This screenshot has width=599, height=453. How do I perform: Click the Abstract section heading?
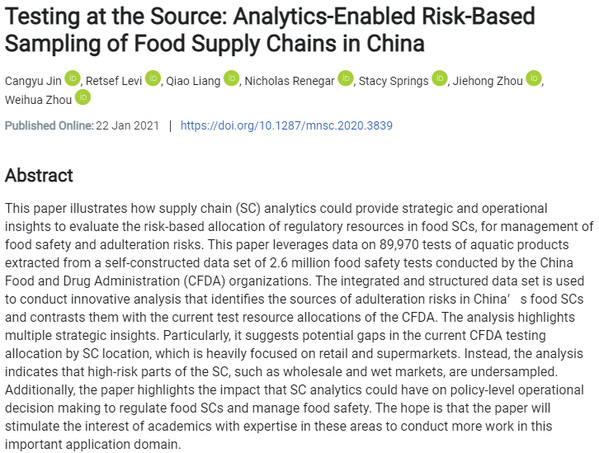[39, 176]
